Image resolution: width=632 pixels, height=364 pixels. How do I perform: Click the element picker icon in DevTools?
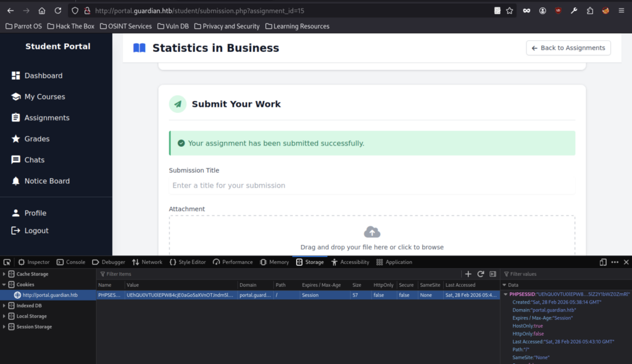point(7,262)
